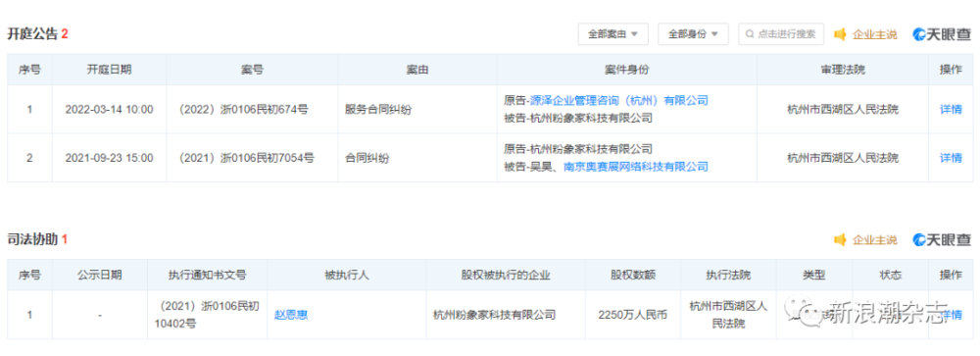The image size is (980, 356).
Task: Click the 股权数额 column header
Action: pos(633,275)
